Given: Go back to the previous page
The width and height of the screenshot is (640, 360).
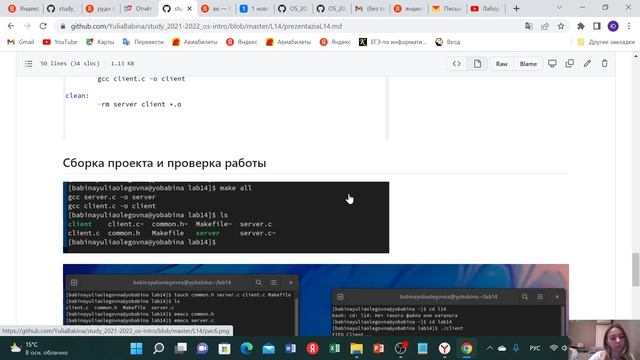Looking at the screenshot, I should click(x=11, y=26).
